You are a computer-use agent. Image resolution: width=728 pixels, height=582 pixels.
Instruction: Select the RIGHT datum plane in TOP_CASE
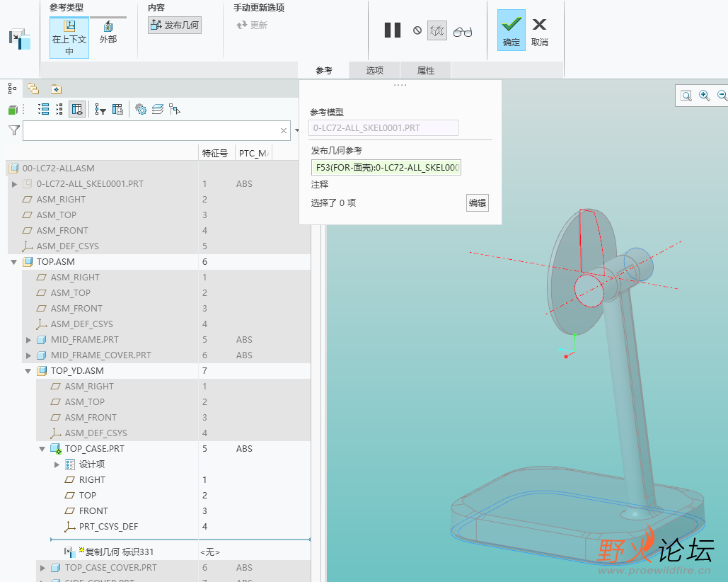click(92, 480)
